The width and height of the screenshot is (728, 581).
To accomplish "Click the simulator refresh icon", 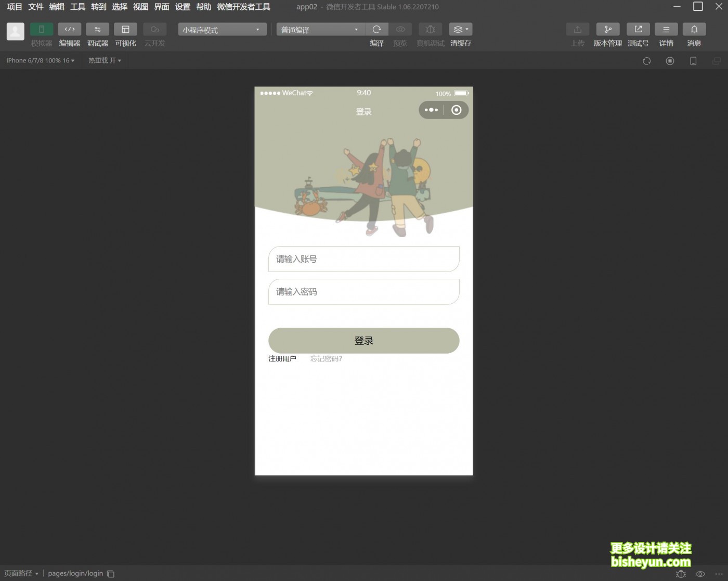I will click(x=647, y=61).
